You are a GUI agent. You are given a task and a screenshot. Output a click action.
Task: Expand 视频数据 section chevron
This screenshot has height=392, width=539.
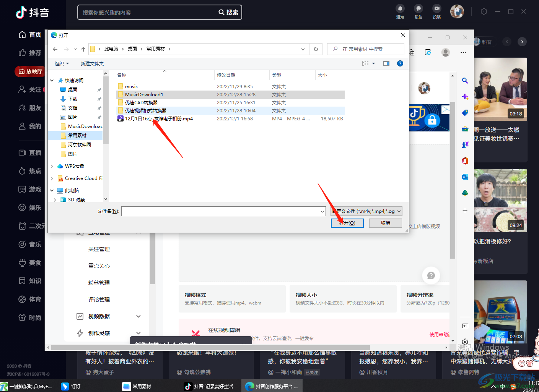[x=138, y=316]
